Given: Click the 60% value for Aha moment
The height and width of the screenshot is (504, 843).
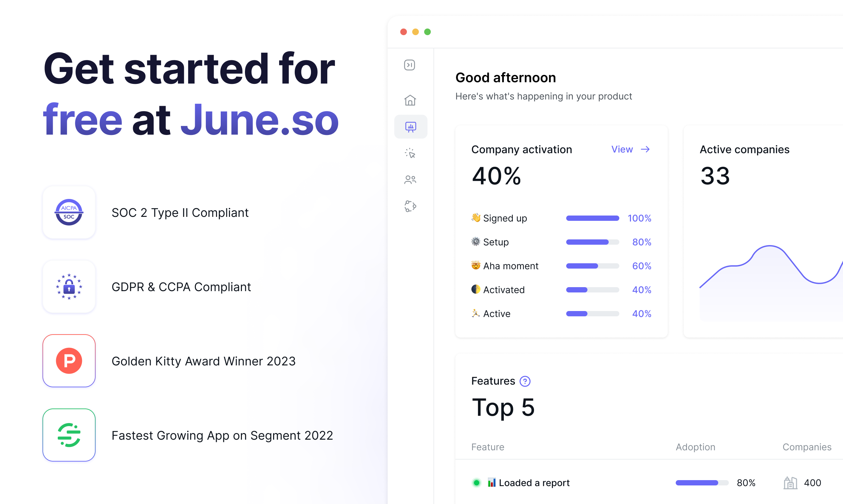Looking at the screenshot, I should (642, 266).
